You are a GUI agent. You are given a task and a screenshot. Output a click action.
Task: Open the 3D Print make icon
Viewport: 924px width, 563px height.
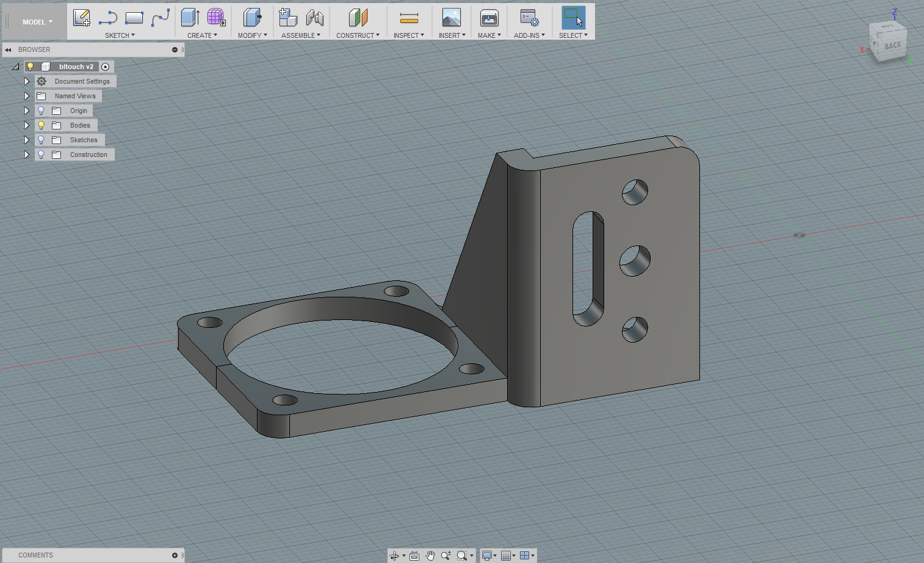489,18
